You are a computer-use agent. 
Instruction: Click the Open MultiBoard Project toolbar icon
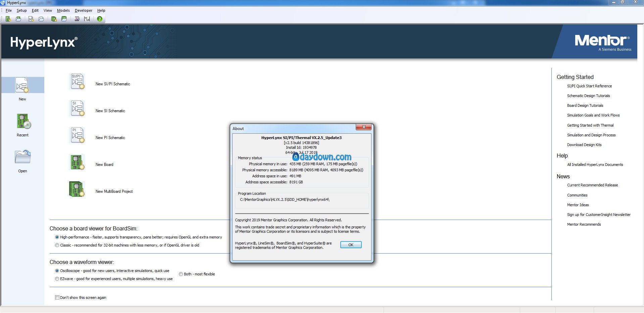coord(64,19)
